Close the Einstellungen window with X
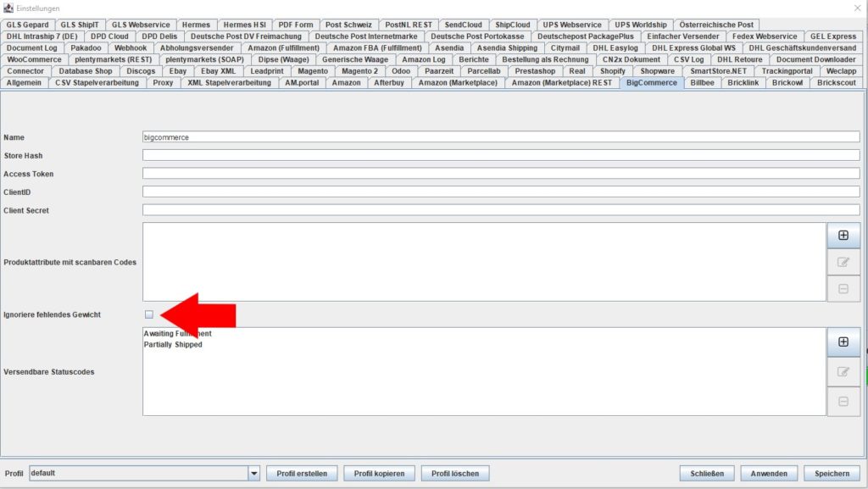868x489 pixels. [x=858, y=8]
